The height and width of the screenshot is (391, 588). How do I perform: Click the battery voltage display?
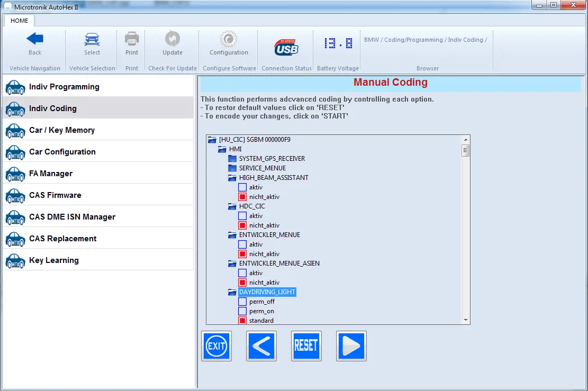tap(338, 43)
